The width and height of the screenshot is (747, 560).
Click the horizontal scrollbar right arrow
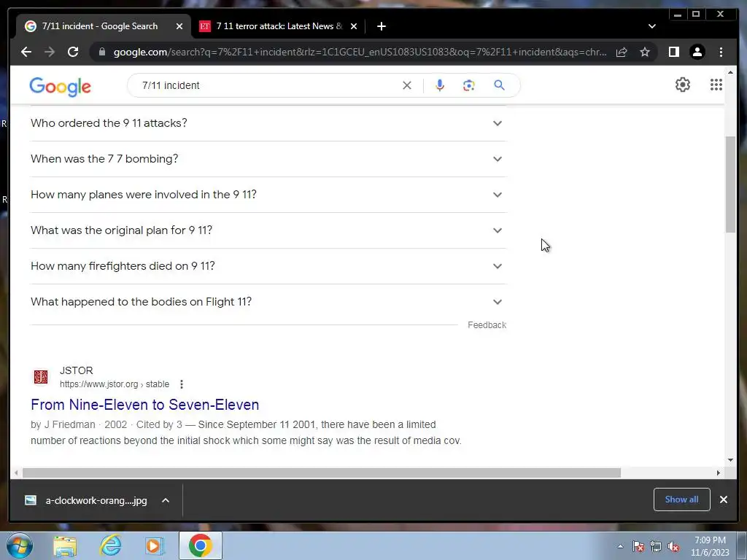point(719,472)
